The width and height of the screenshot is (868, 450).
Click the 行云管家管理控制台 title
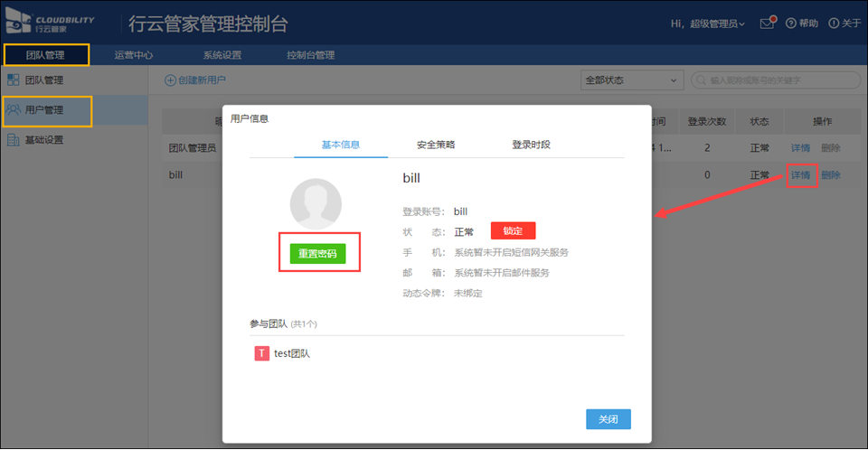[x=208, y=23]
